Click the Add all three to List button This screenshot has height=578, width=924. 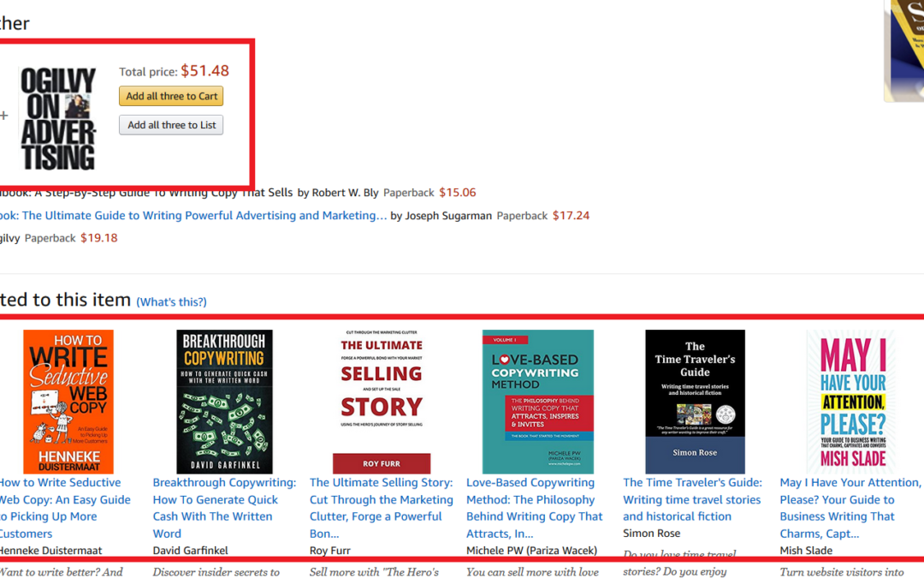coord(171,125)
